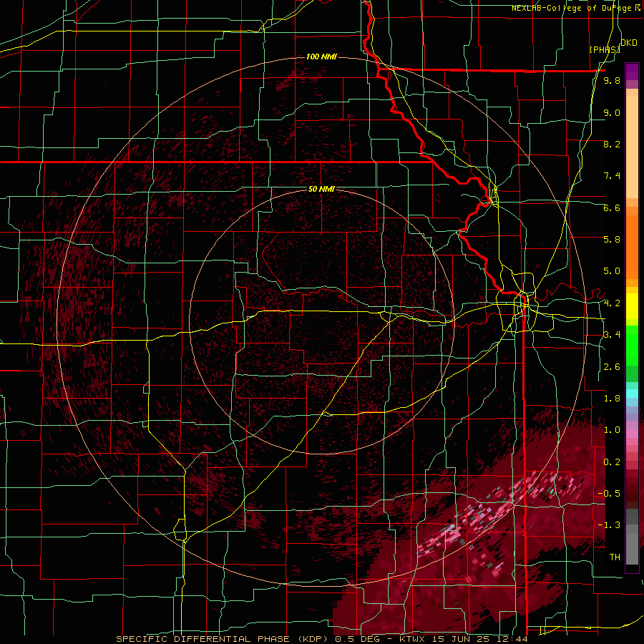Click the 3.4 value on the color scale
The width and height of the screenshot is (644, 644).
click(612, 335)
